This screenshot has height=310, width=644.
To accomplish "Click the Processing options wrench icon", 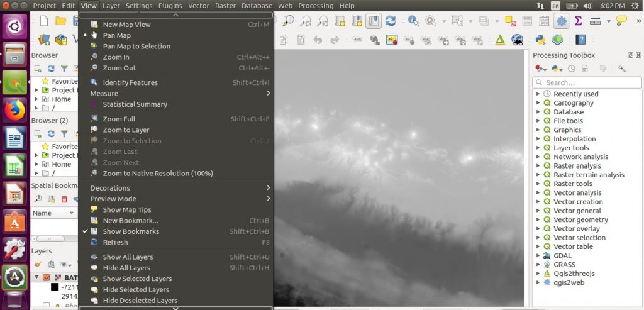I will 621,69.
